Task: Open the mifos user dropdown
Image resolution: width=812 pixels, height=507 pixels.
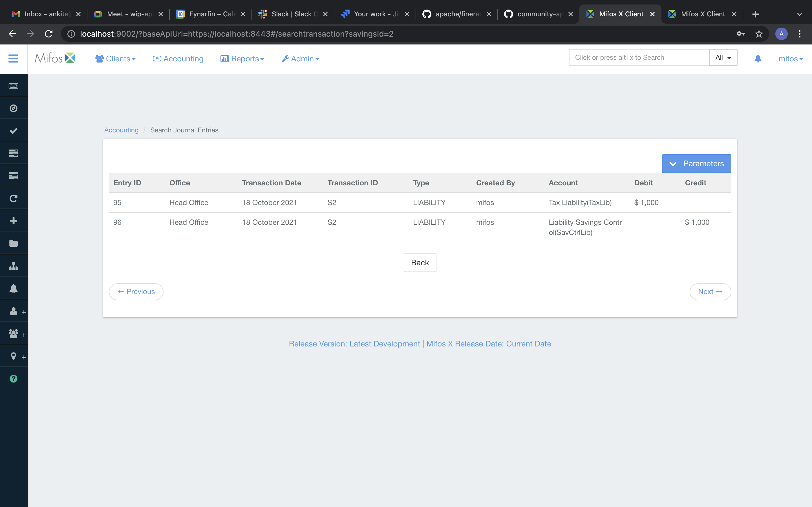Action: tap(790, 59)
